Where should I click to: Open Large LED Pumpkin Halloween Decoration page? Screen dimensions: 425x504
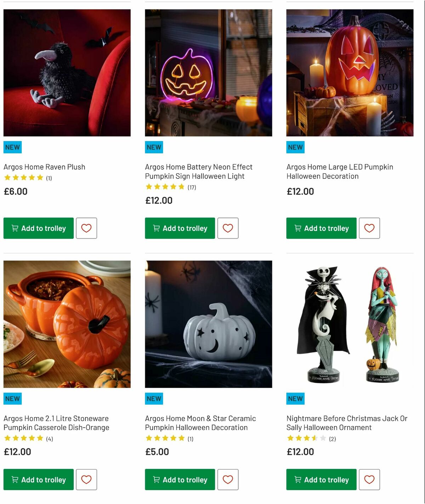point(340,171)
